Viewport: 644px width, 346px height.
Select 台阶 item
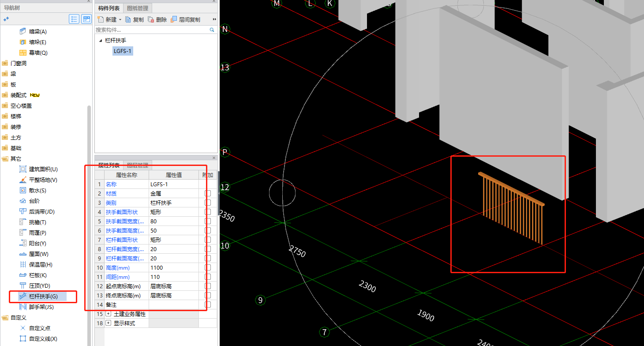(x=34, y=201)
